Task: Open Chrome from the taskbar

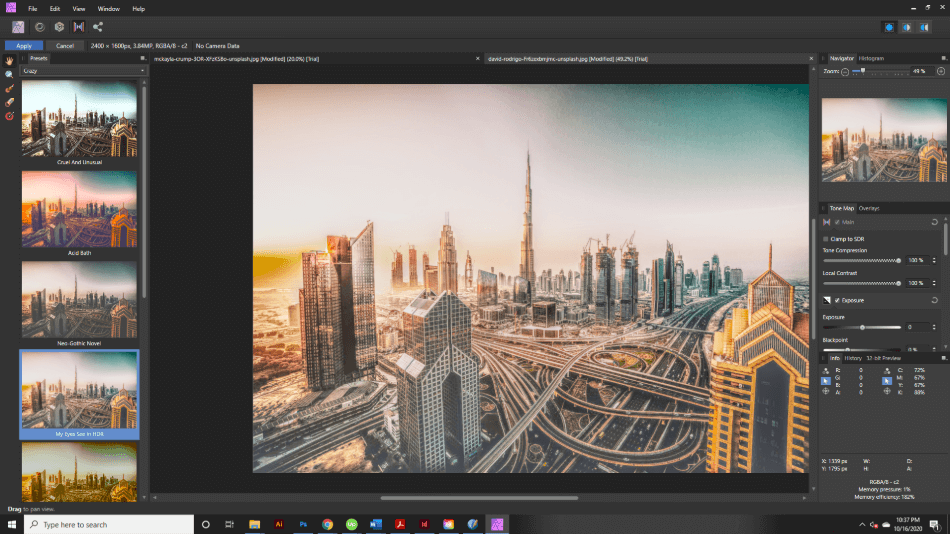Action: (x=327, y=524)
